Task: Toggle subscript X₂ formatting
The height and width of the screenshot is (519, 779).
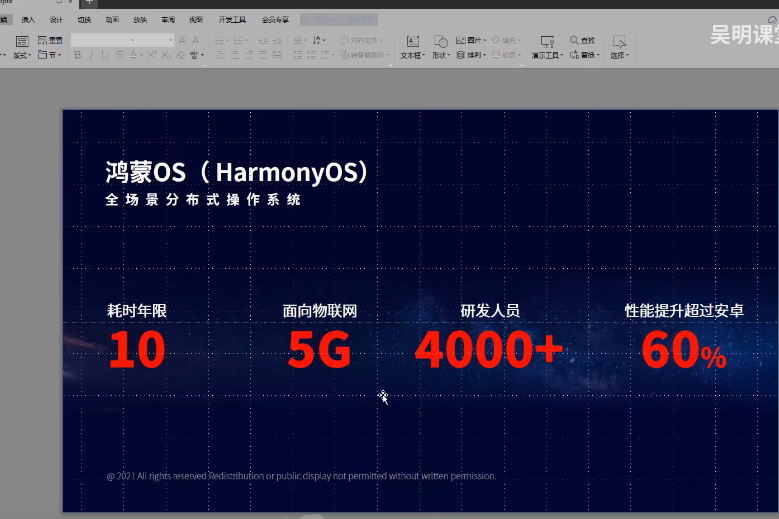Action: point(166,55)
